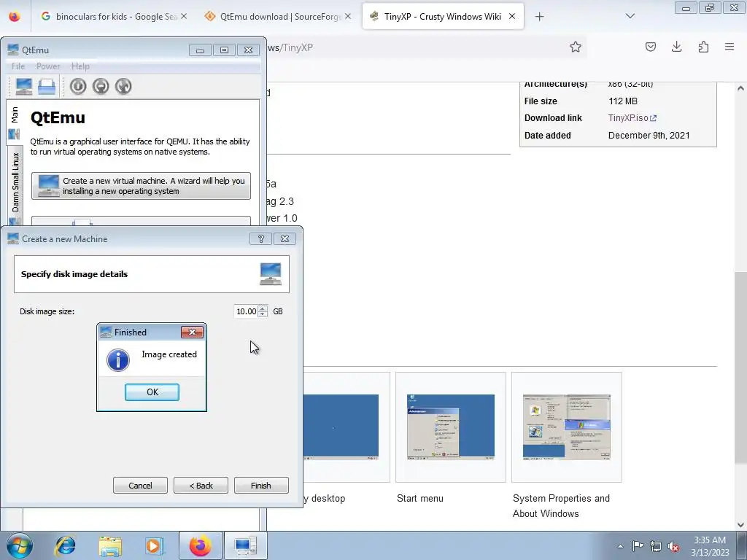The image size is (747, 560).
Task: Open the QtEmu Power menu
Action: [48, 66]
